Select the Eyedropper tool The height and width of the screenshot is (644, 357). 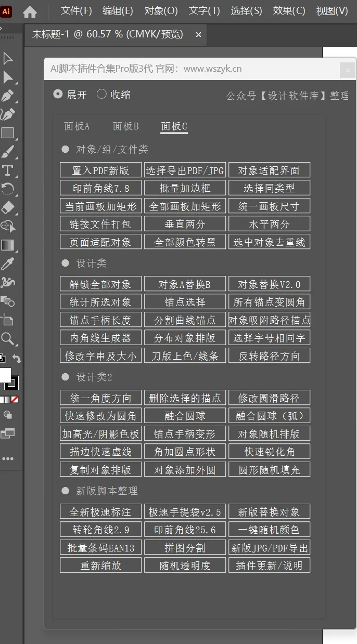point(8,264)
